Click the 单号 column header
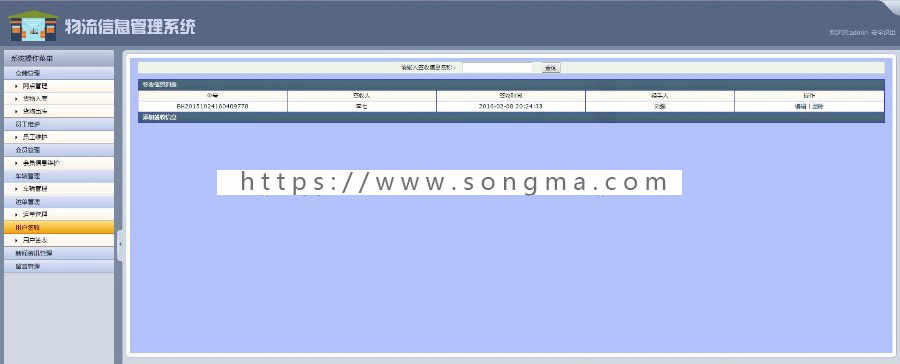The height and width of the screenshot is (364, 900). [x=212, y=95]
